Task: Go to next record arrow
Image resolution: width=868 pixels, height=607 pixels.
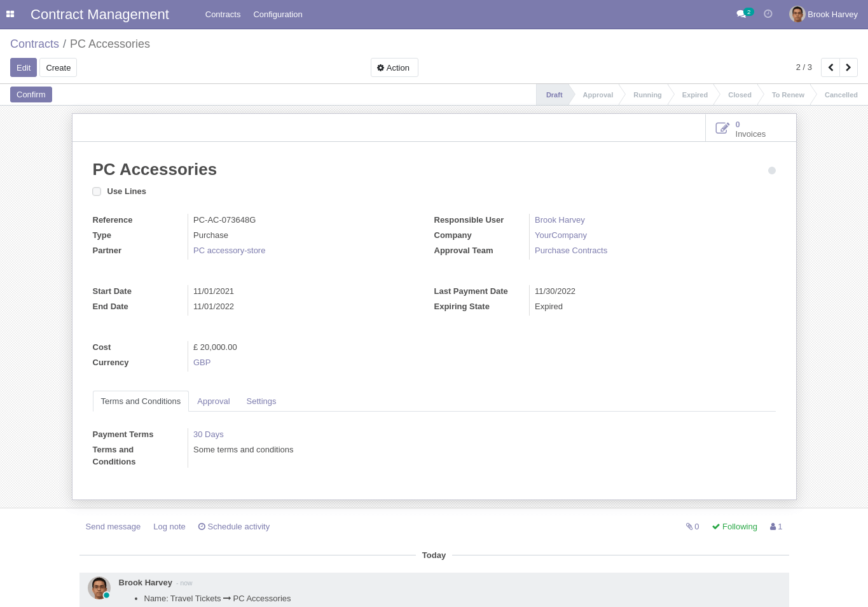Action: click(x=848, y=67)
